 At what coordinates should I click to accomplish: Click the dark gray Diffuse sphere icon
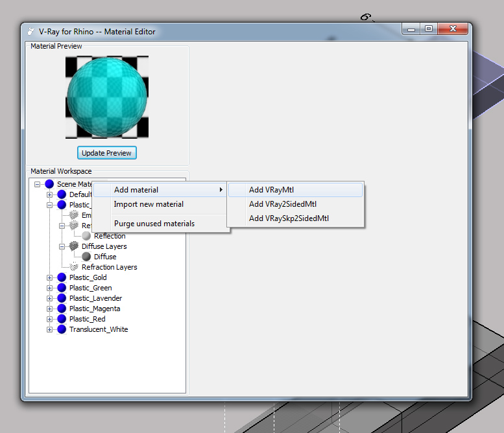coord(86,257)
